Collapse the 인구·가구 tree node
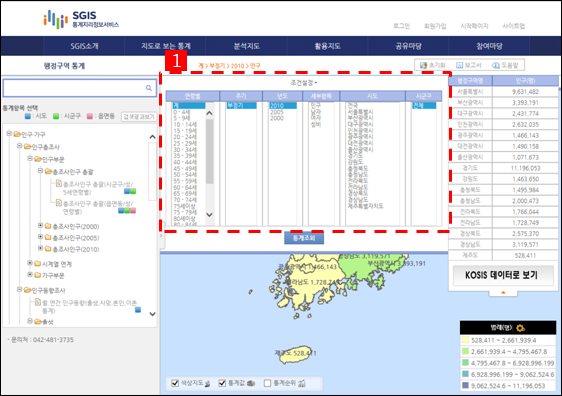The width and height of the screenshot is (562, 396). point(9,133)
